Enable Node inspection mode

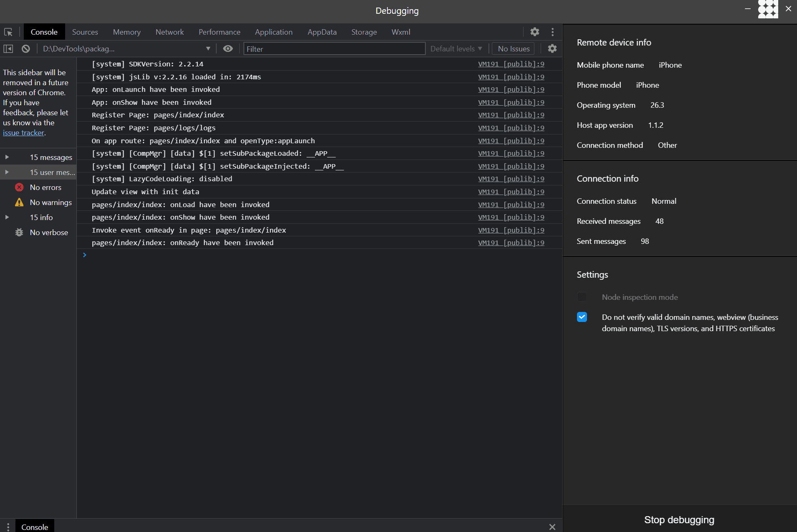(x=582, y=297)
